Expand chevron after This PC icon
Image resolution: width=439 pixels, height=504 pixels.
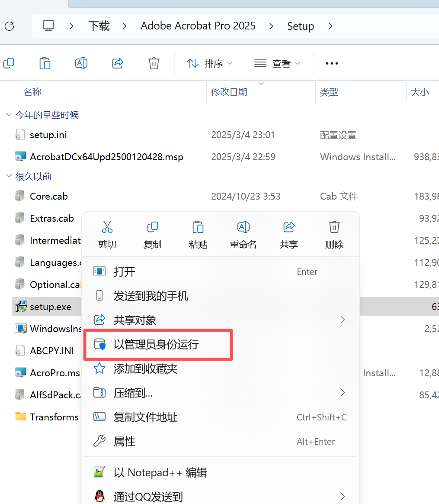(x=71, y=26)
